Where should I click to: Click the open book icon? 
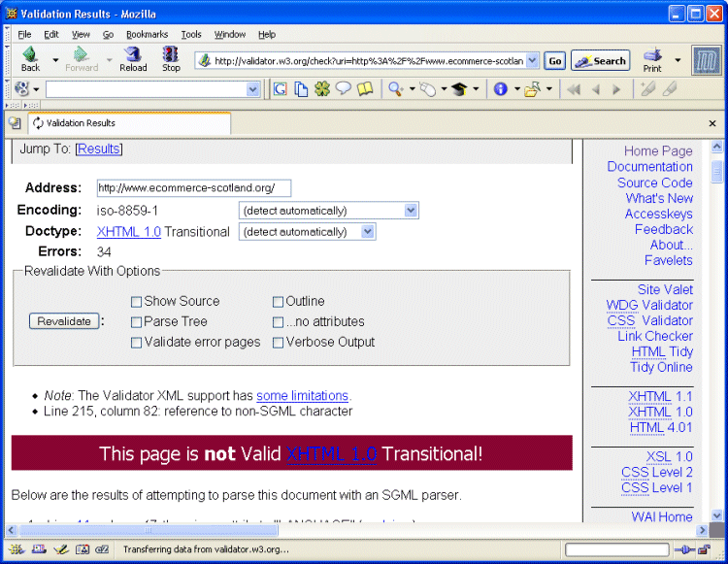pos(365,88)
